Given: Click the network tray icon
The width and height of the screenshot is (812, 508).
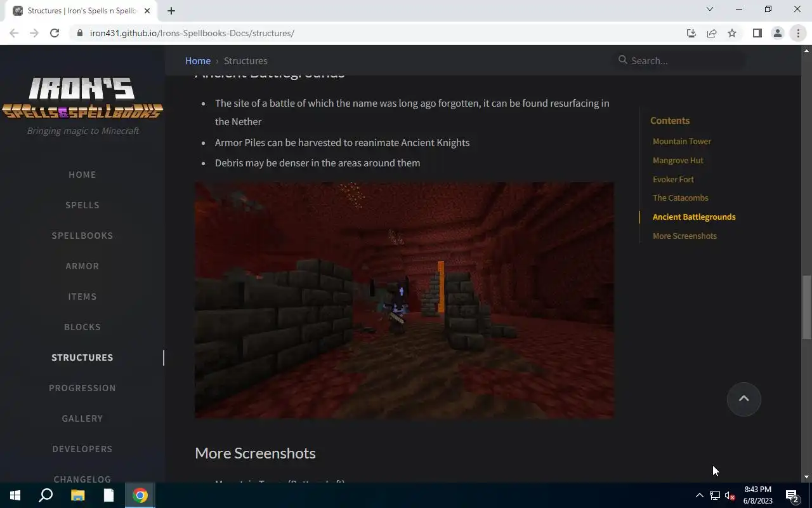Looking at the screenshot, I should 714,495.
